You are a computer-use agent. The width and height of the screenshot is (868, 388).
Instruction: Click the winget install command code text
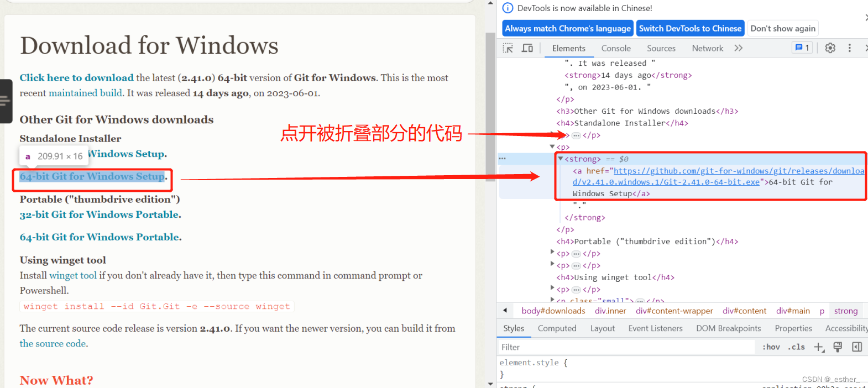156,306
